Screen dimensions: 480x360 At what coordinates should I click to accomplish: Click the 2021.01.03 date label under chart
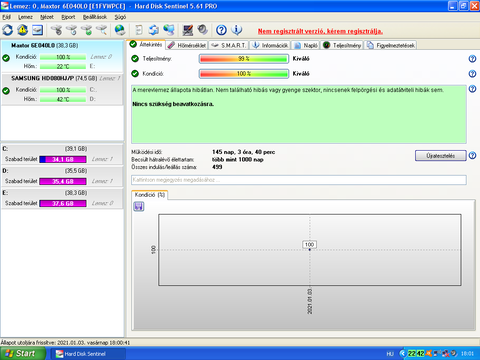point(310,301)
